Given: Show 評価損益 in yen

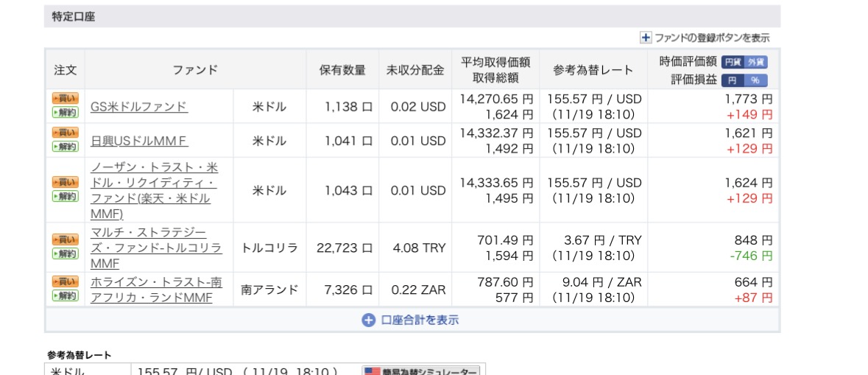Looking at the screenshot, I should [x=732, y=80].
